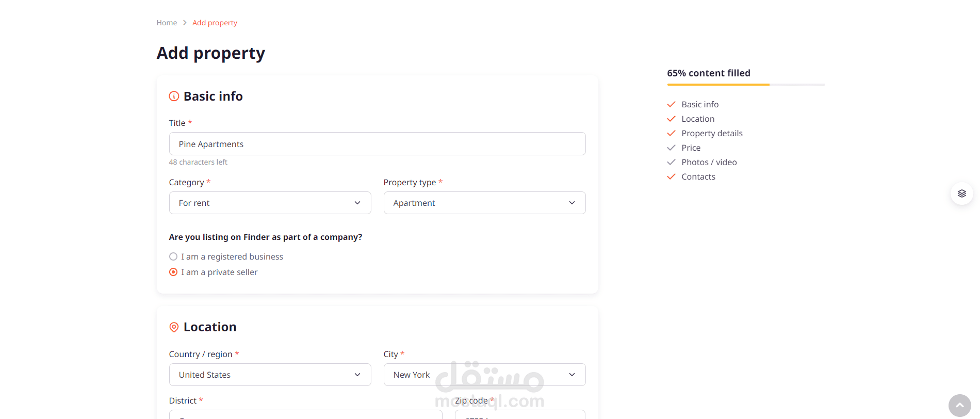Screen dimensions: 980x419
Task: Open the Property type Apartment dropdown
Action: click(484, 203)
